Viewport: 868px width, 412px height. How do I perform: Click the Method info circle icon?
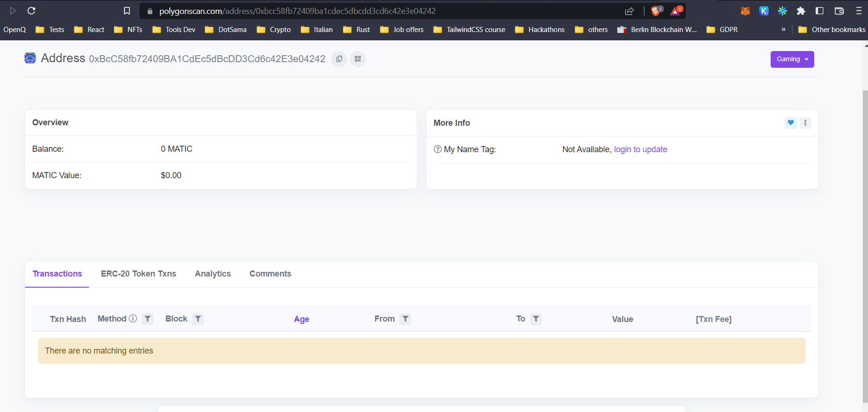[x=133, y=318]
